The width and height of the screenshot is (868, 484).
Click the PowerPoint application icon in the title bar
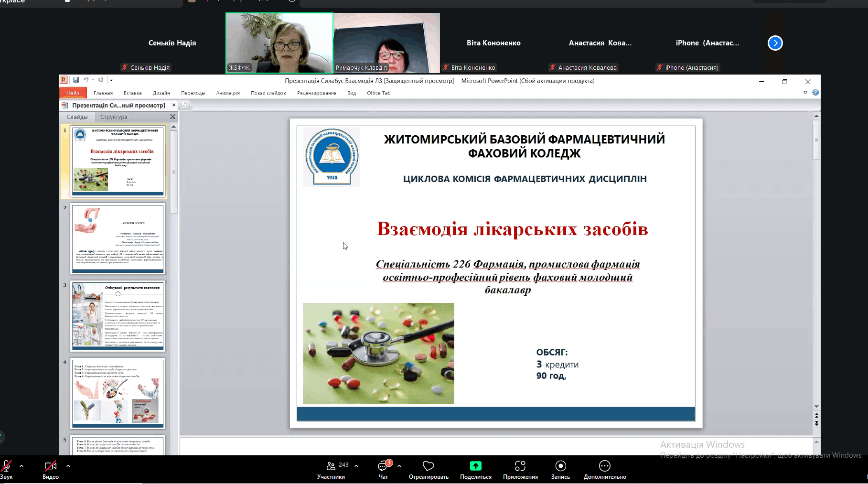click(x=64, y=80)
